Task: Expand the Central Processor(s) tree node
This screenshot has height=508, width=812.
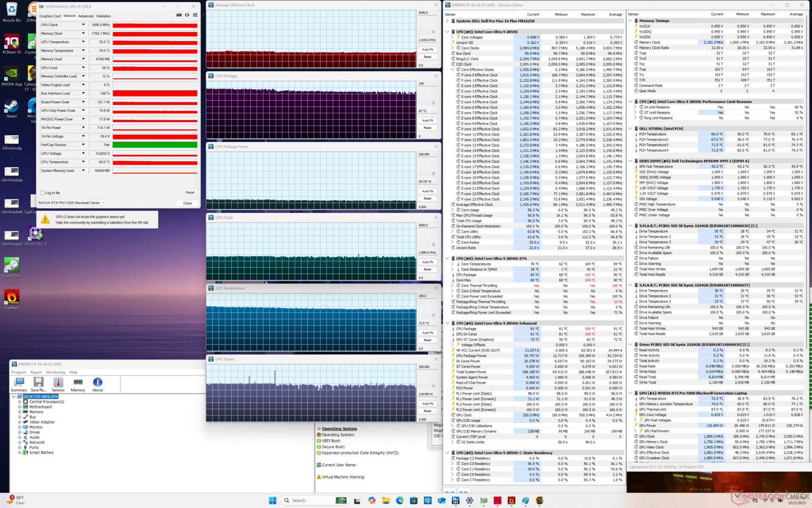Action: 19,402
